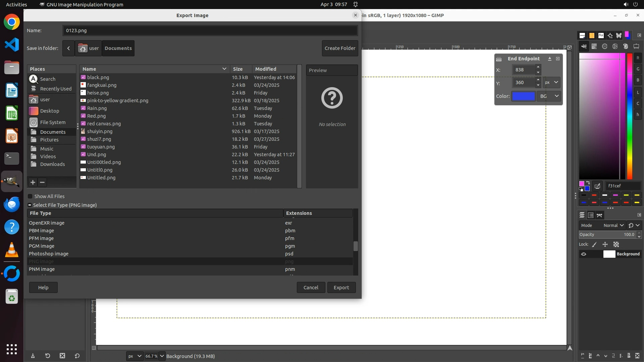The image size is (644, 362).
Task: Click the Create Folder button
Action: click(340, 48)
